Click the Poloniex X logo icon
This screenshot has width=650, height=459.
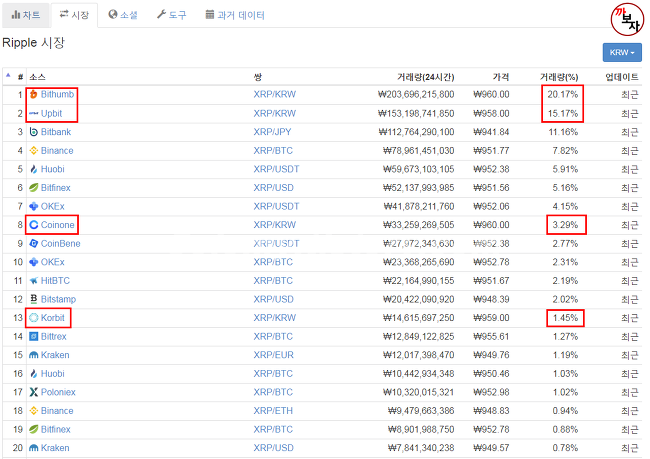pyautogui.click(x=34, y=392)
